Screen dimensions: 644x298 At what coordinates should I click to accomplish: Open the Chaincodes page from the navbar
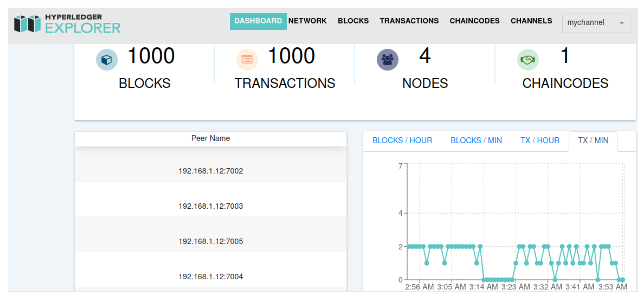tap(474, 21)
